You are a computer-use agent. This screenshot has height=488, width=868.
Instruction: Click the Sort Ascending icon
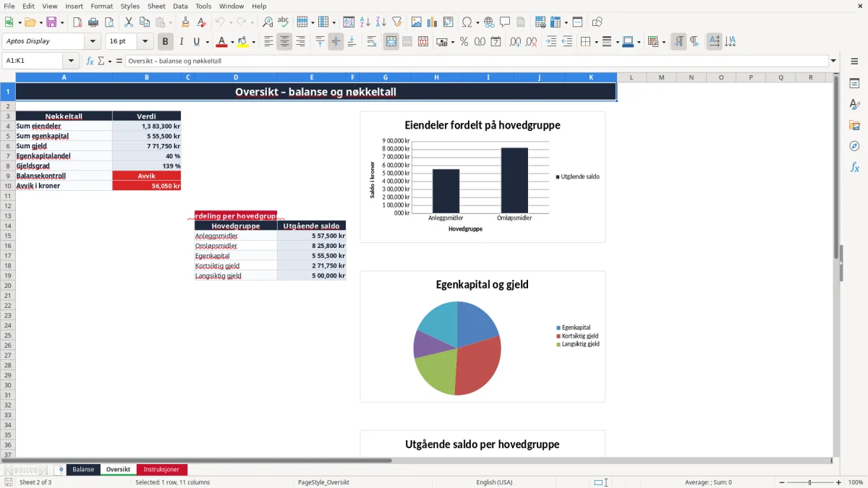pos(365,22)
